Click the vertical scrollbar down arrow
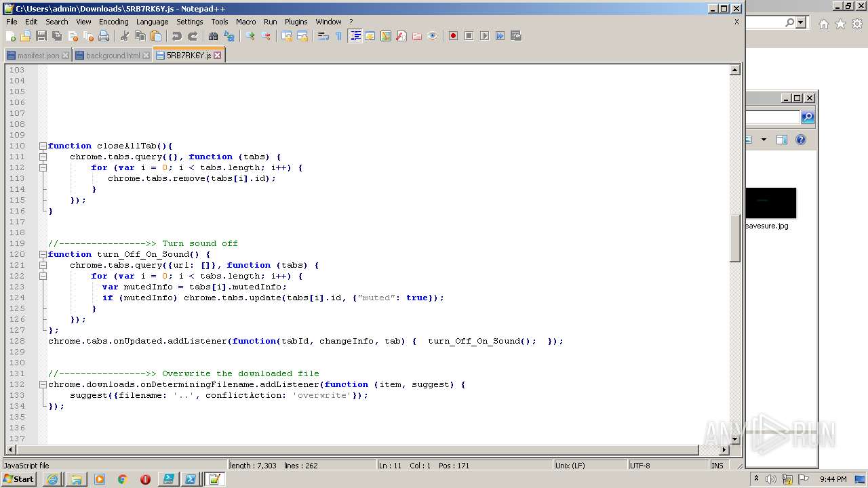 pyautogui.click(x=734, y=439)
